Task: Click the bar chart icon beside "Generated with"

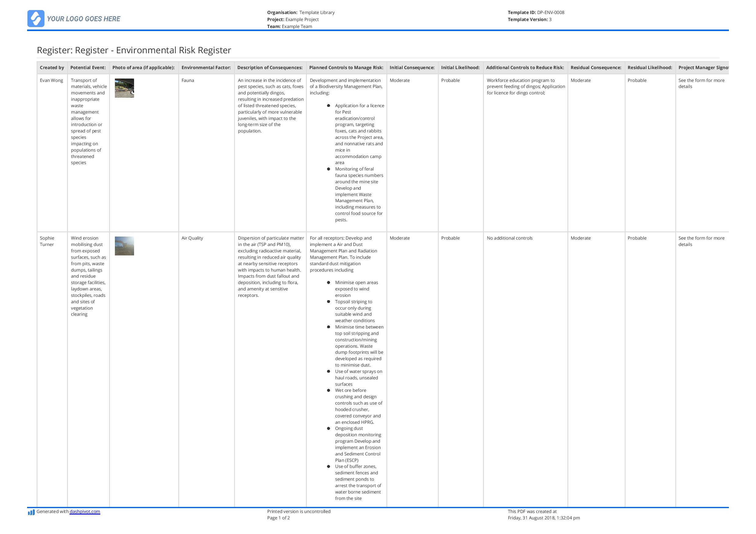Action: point(31,512)
